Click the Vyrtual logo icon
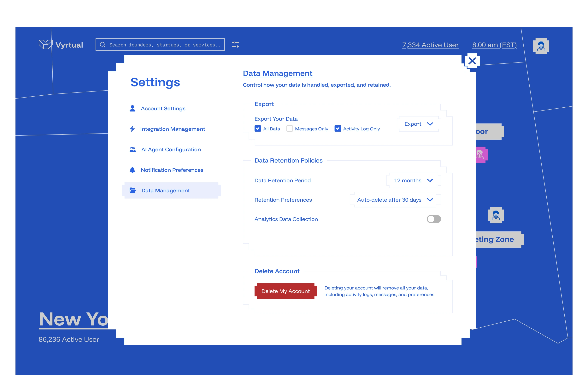The height and width of the screenshot is (375, 588). (x=45, y=45)
